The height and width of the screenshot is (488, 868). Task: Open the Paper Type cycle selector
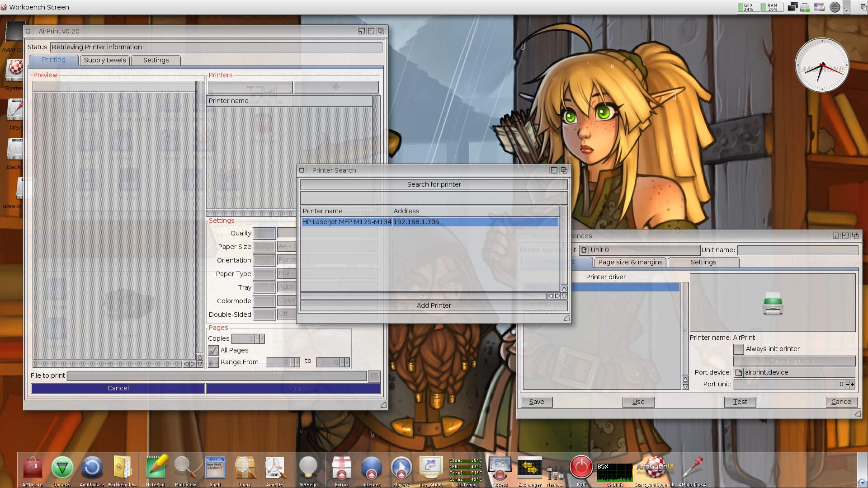pyautogui.click(x=264, y=274)
